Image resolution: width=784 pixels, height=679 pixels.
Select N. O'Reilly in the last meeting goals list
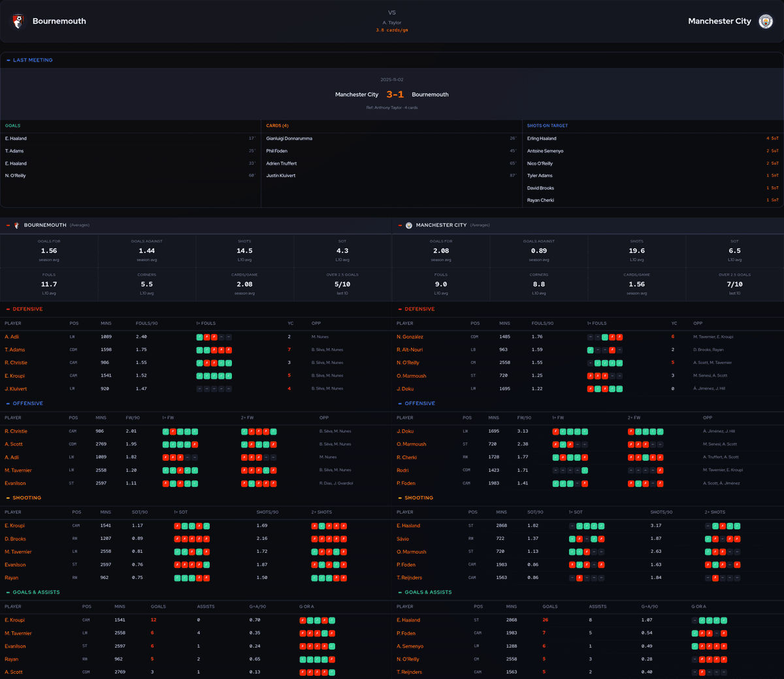pos(15,176)
